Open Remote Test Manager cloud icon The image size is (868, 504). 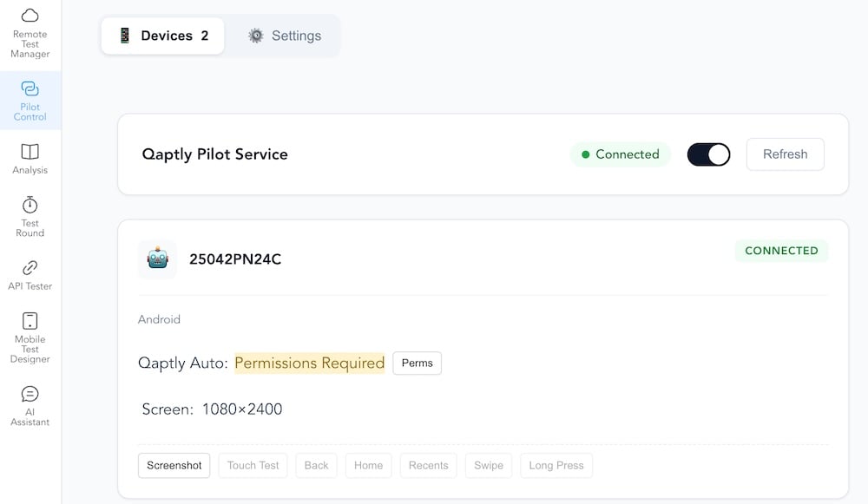click(x=30, y=15)
